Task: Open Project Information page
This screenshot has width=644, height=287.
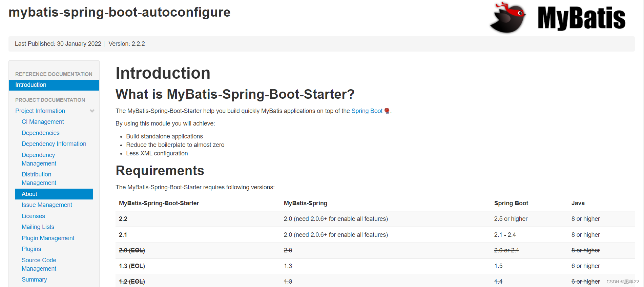Action: coord(40,111)
